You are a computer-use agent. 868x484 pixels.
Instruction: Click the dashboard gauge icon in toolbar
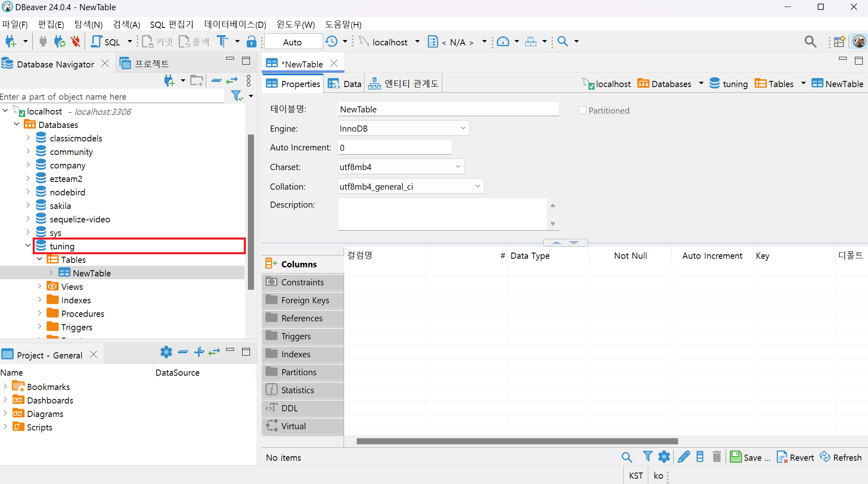pyautogui.click(x=503, y=42)
